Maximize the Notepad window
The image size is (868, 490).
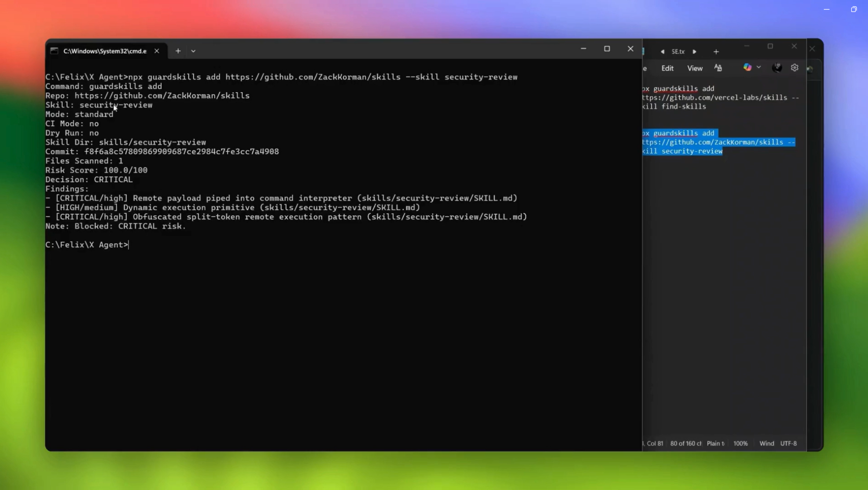(770, 46)
